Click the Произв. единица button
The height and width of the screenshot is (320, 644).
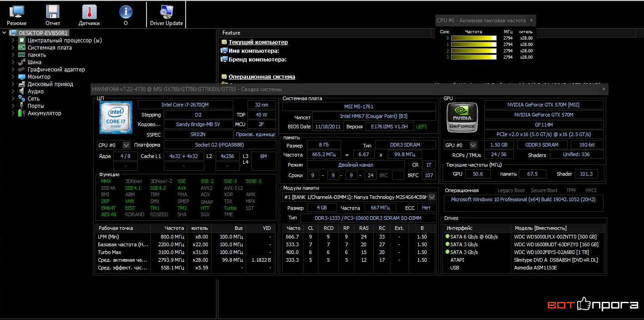pyautogui.click(x=255, y=134)
